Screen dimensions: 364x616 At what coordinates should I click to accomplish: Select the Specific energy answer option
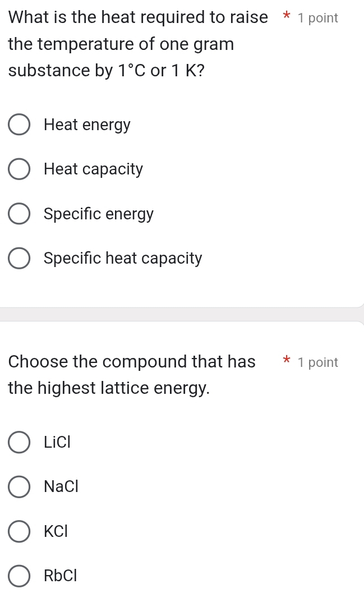(x=19, y=213)
